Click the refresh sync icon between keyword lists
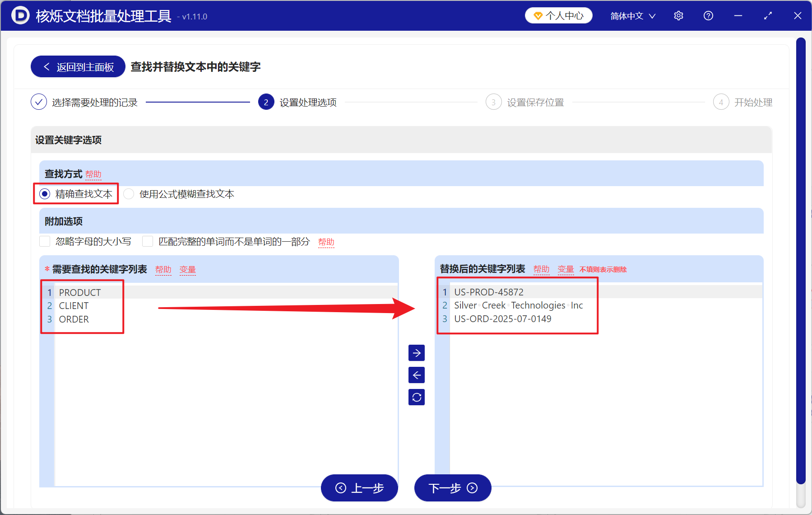 416,397
